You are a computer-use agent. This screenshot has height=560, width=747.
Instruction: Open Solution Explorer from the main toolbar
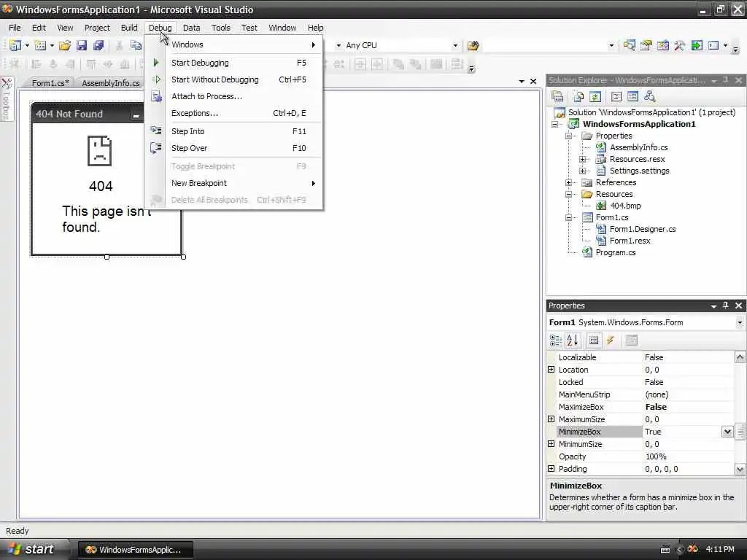(x=629, y=45)
